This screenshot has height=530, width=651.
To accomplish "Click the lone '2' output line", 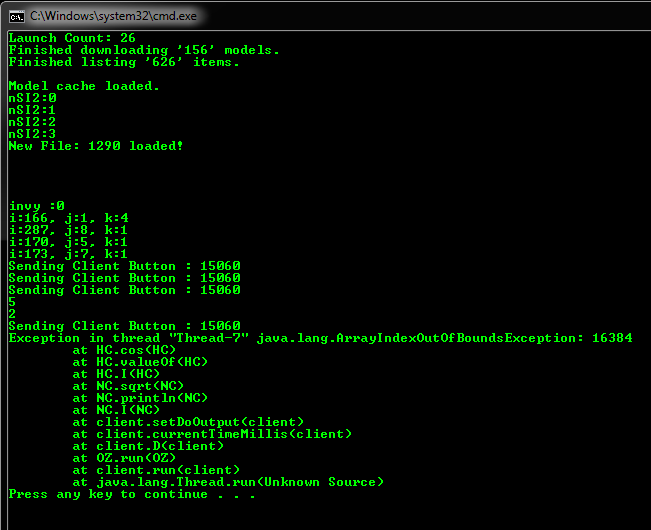I will tap(12, 314).
